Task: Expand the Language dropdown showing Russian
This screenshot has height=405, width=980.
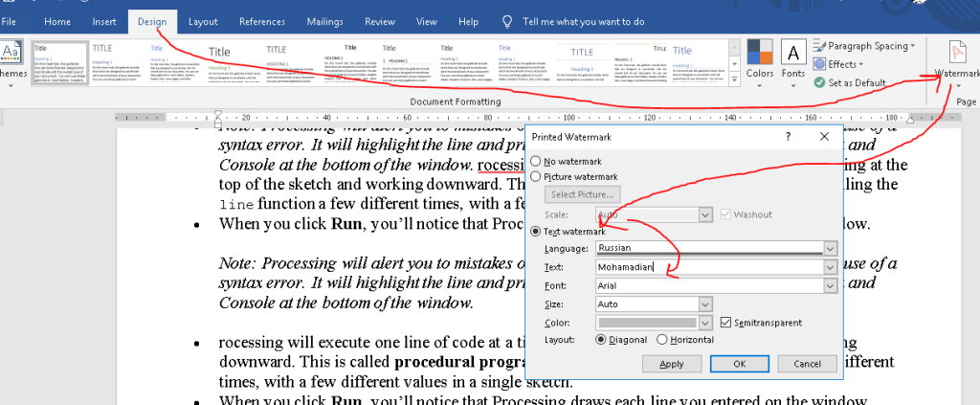Action: [829, 248]
